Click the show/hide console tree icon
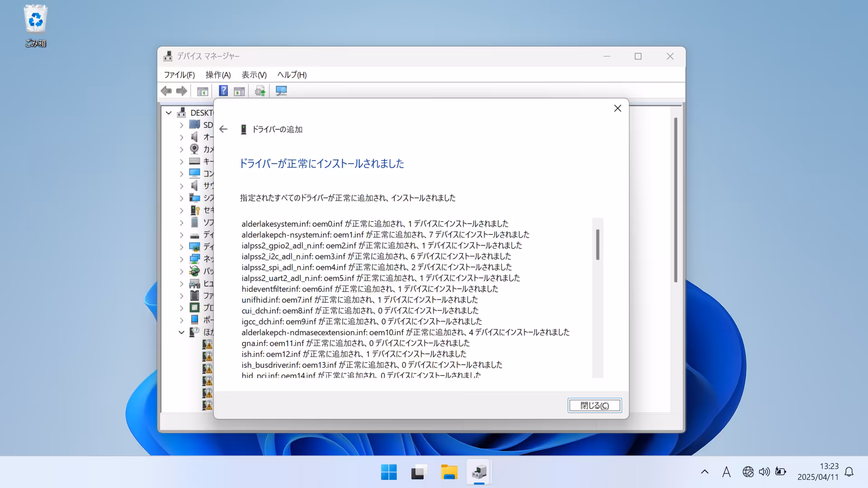 click(203, 91)
